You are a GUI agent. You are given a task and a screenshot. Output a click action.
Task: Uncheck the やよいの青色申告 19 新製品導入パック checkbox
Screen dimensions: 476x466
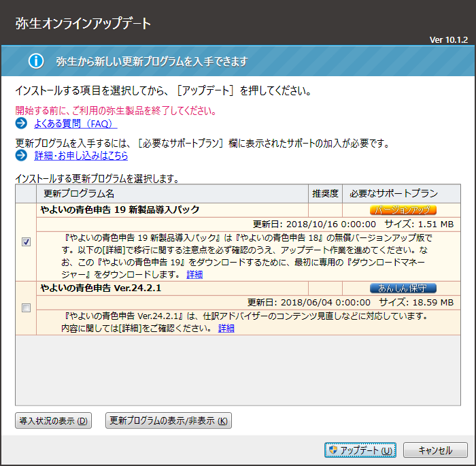click(x=26, y=242)
